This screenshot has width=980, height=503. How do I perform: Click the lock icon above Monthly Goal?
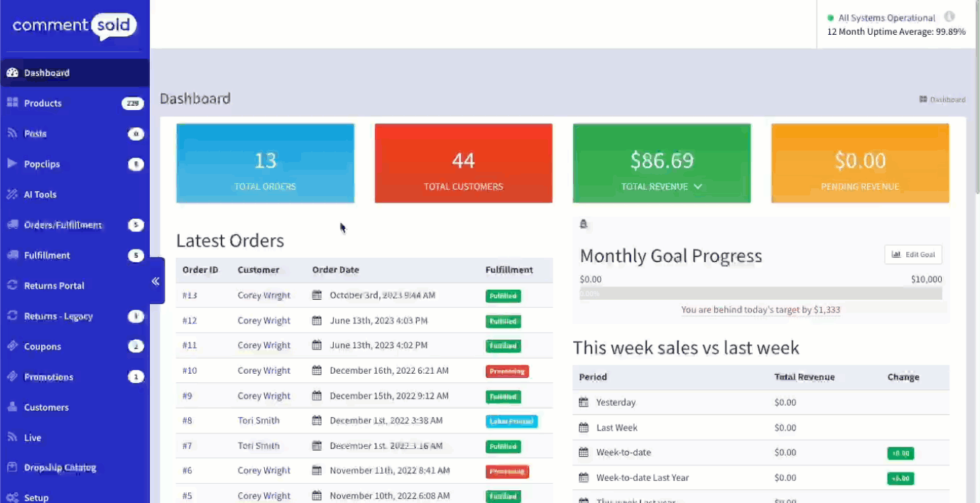click(x=584, y=224)
